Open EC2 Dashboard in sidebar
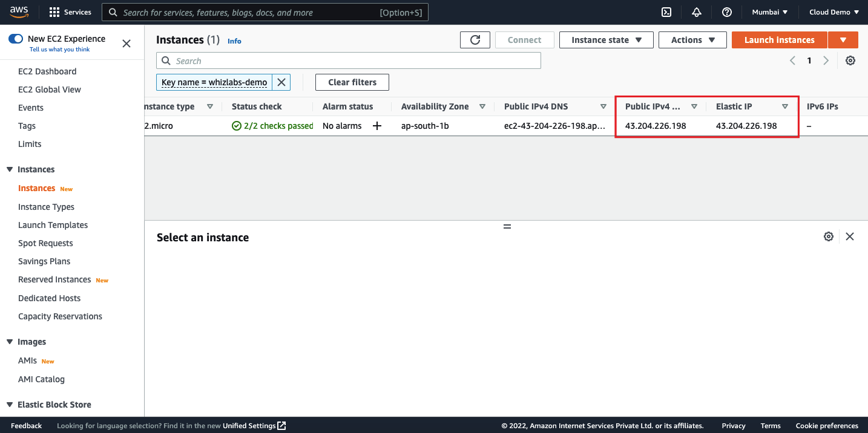Viewport: 868px width, 433px height. pyautogui.click(x=47, y=71)
